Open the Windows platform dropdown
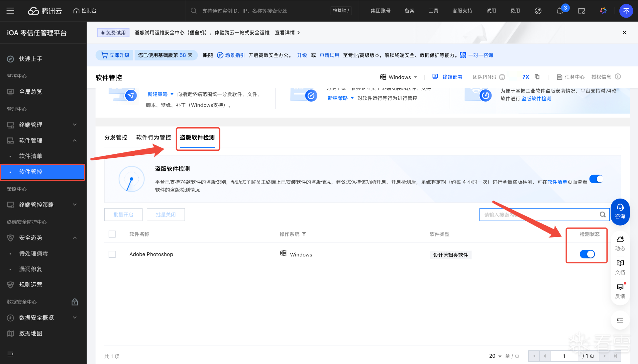Screen dimensions: 638x364 pos(398,77)
